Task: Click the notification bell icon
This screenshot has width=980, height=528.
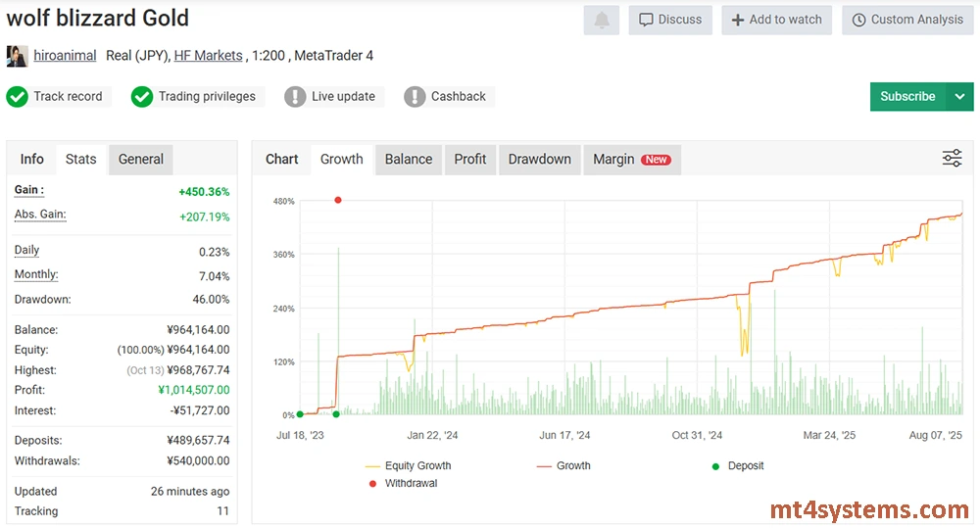Action: pos(601,21)
